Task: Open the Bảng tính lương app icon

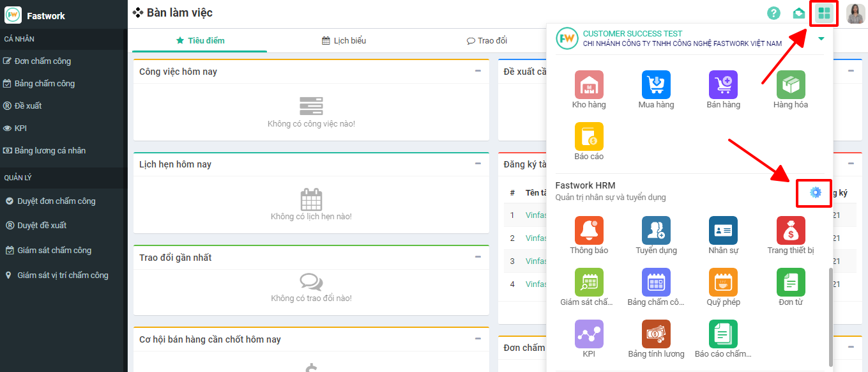Action: coord(656,334)
